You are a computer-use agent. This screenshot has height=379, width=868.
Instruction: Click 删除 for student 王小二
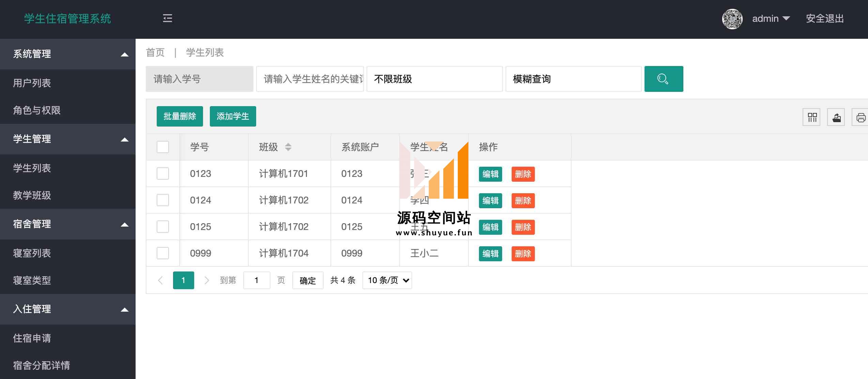click(523, 254)
